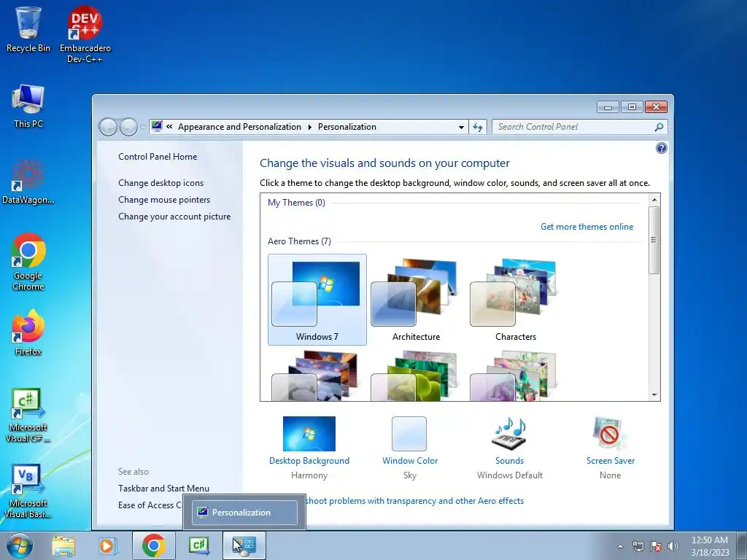The width and height of the screenshot is (747, 560).
Task: Open Taskbar and Start Menu link
Action: [164, 488]
